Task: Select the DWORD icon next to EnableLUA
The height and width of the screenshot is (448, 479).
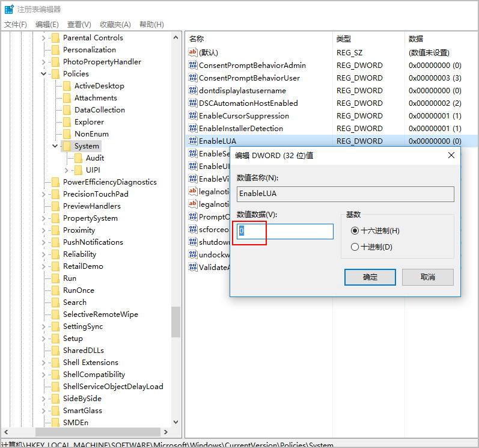Action: 193,141
